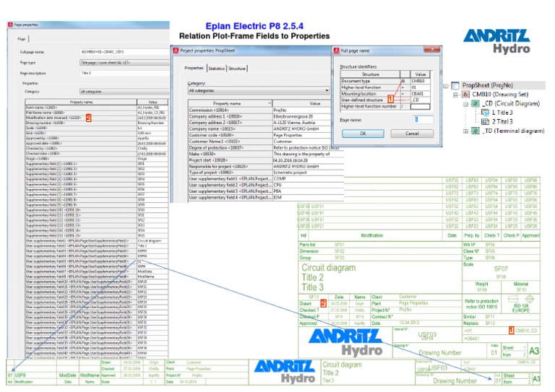Click the Page name input field
The image size is (555, 392).
point(423,120)
